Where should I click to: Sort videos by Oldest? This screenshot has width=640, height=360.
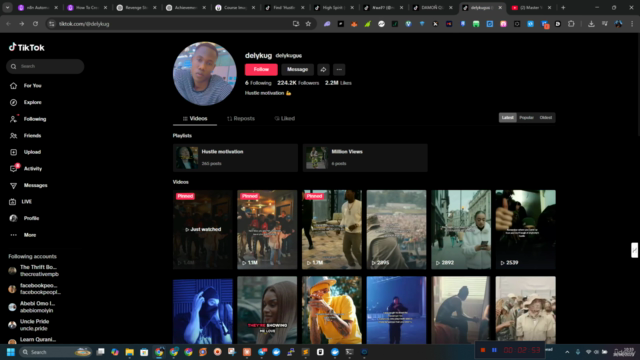546,118
